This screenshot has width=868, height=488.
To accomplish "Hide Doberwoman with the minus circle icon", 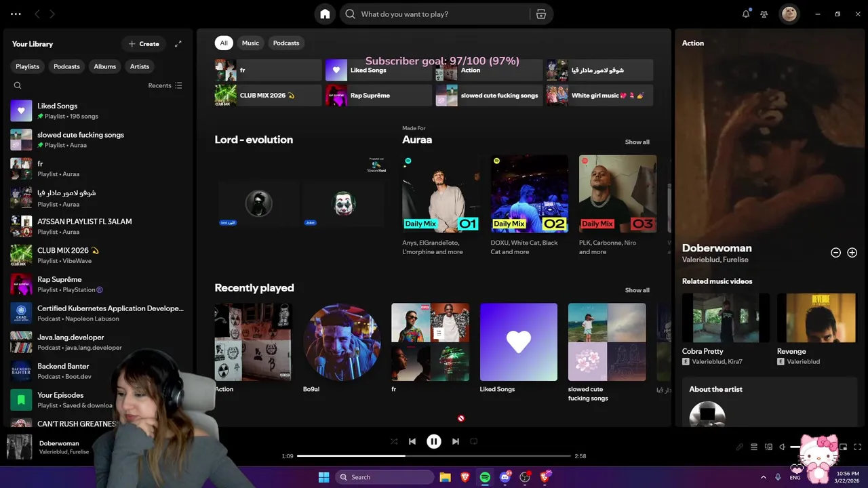I will [836, 253].
